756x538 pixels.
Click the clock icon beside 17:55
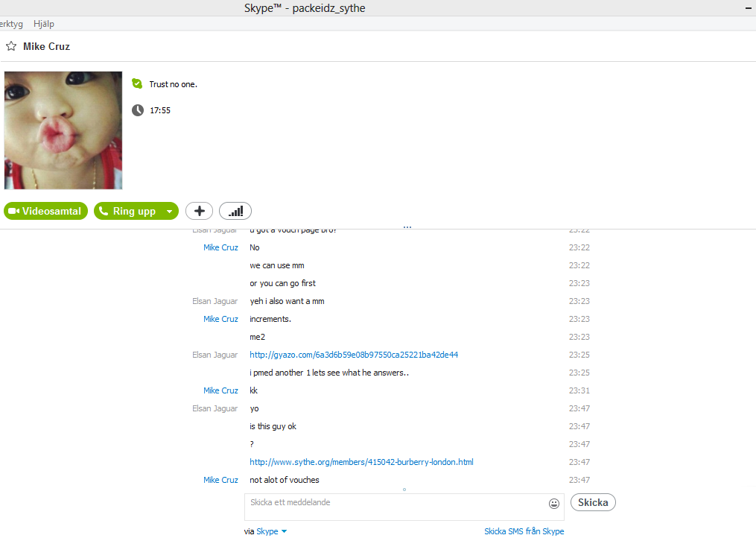(x=138, y=110)
